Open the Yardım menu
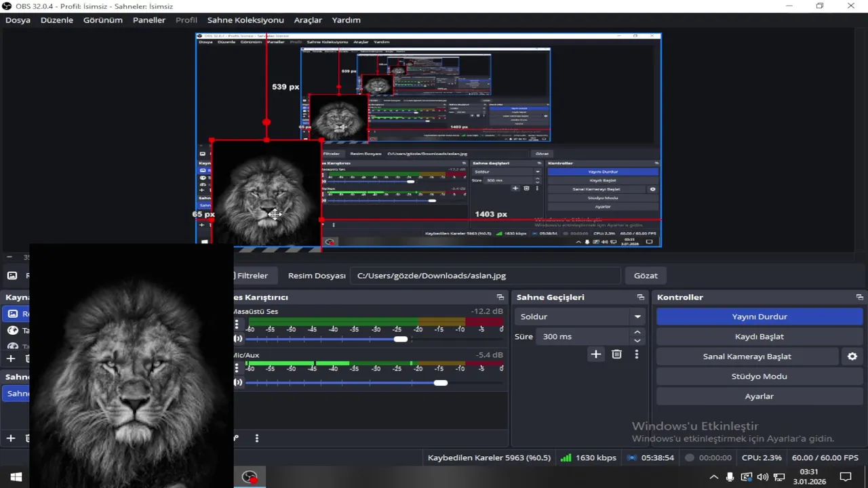This screenshot has width=868, height=488. (346, 20)
